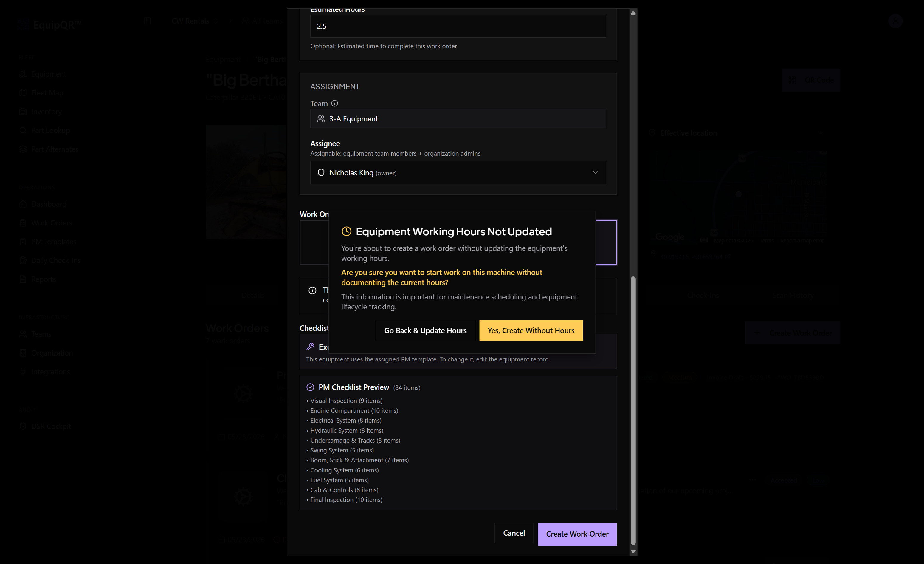Screen dimensions: 924x564
Task: Click the clock icon in the warning title
Action: 346,231
